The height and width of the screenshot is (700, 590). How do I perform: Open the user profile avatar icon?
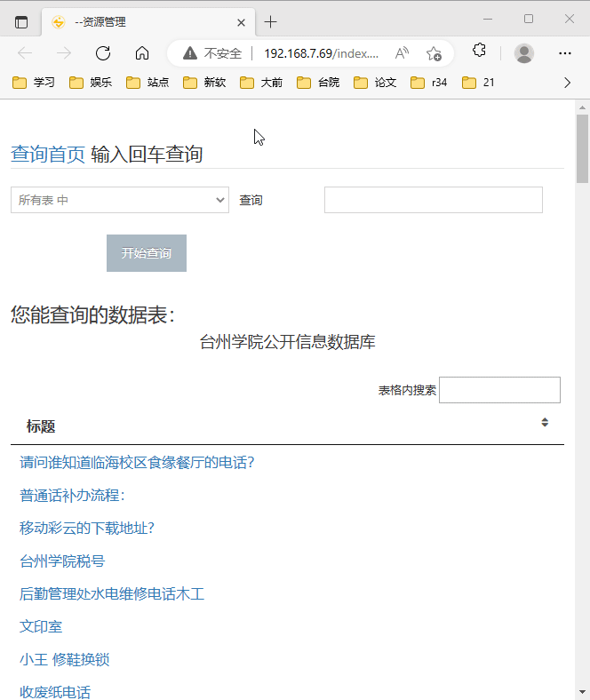pos(524,53)
